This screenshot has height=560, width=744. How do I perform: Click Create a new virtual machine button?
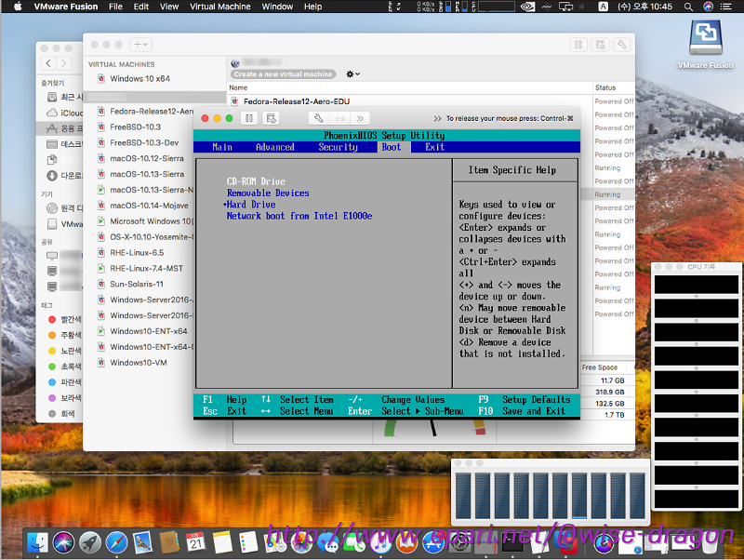click(x=283, y=74)
